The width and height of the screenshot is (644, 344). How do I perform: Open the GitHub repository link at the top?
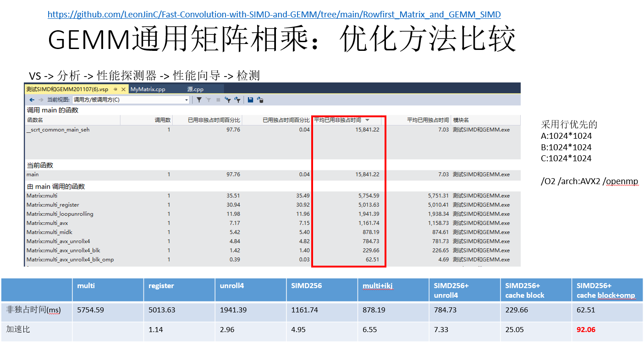click(273, 14)
